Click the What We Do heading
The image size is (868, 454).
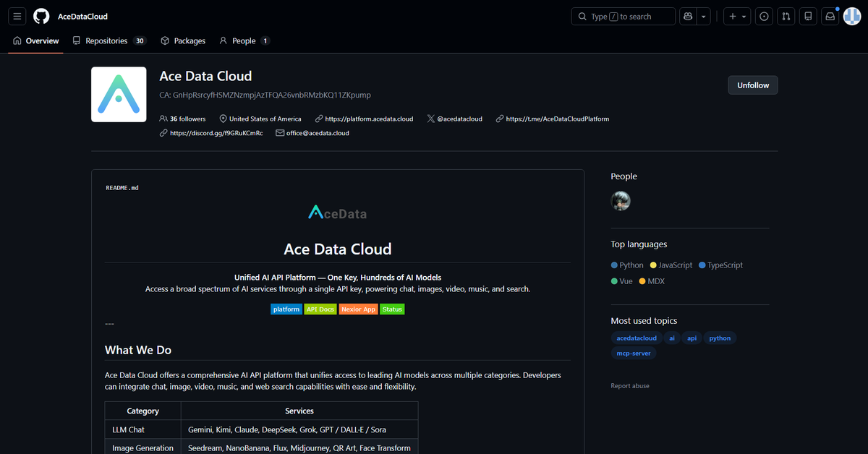coord(138,350)
